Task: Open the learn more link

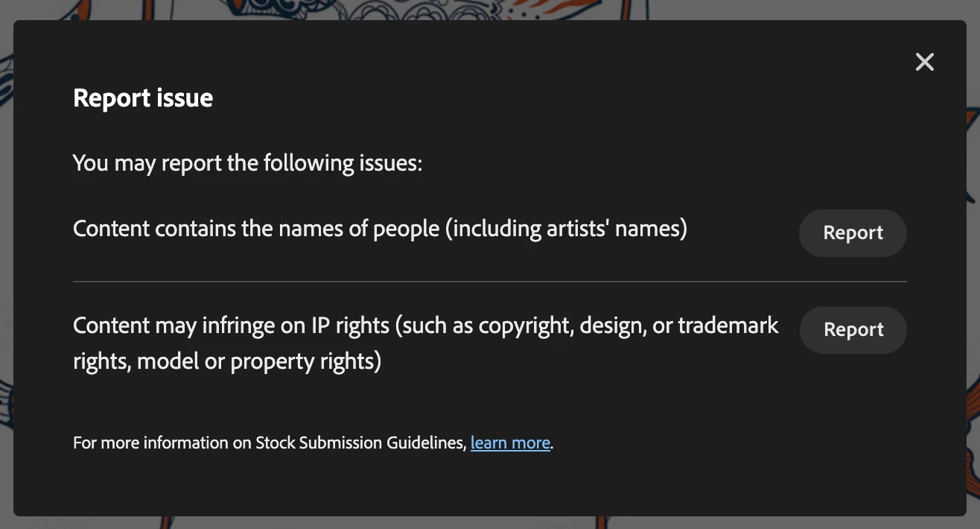Action: (510, 443)
